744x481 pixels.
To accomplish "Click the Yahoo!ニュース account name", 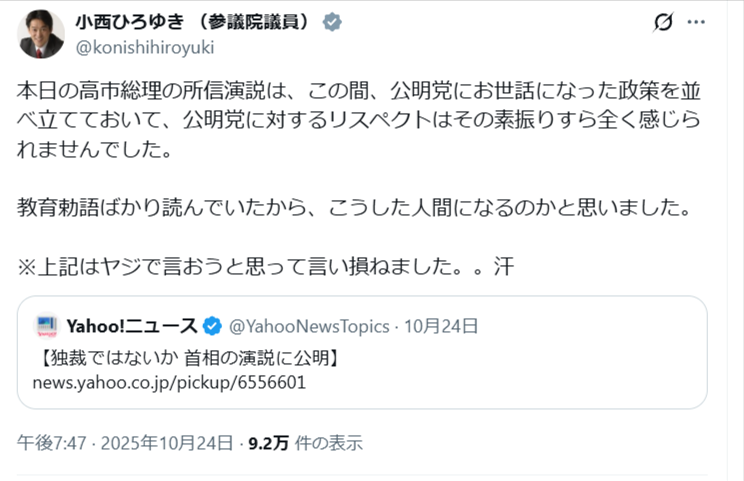I will click(x=132, y=325).
